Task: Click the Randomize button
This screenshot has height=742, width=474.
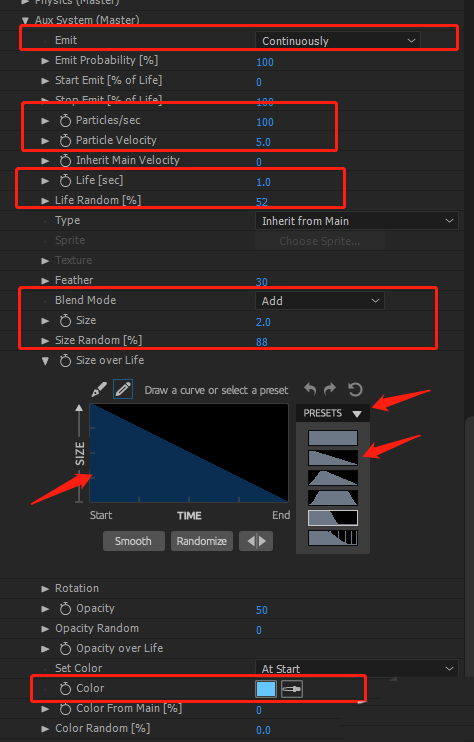Action: point(202,541)
